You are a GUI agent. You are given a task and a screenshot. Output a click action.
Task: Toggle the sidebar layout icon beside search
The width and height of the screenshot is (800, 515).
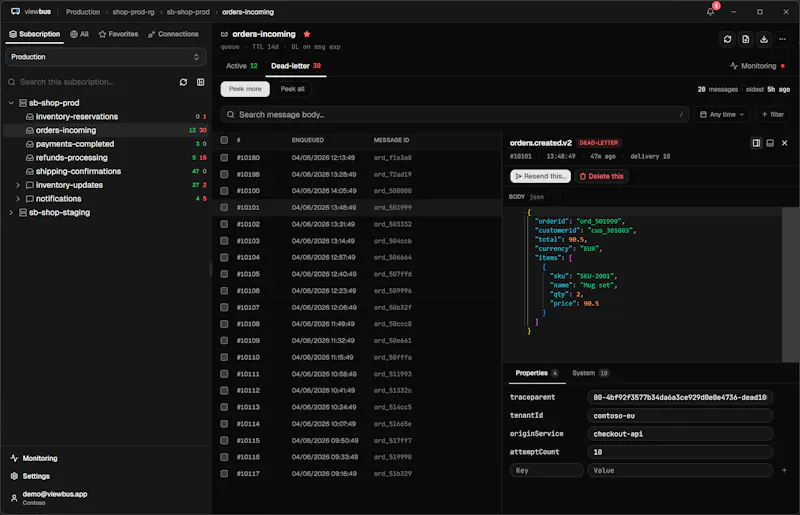coord(201,82)
